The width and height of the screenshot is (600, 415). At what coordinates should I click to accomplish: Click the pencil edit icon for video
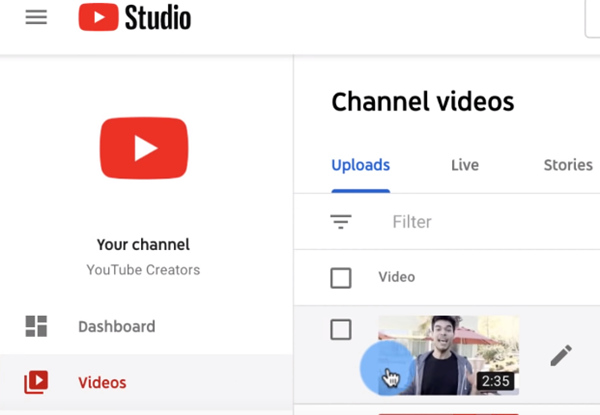pos(561,355)
